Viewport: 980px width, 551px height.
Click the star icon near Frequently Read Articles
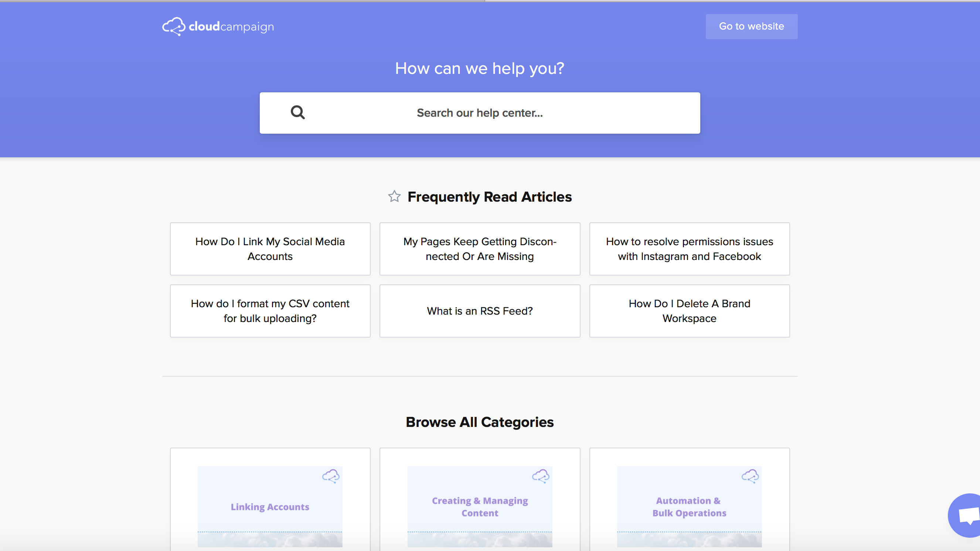(394, 196)
